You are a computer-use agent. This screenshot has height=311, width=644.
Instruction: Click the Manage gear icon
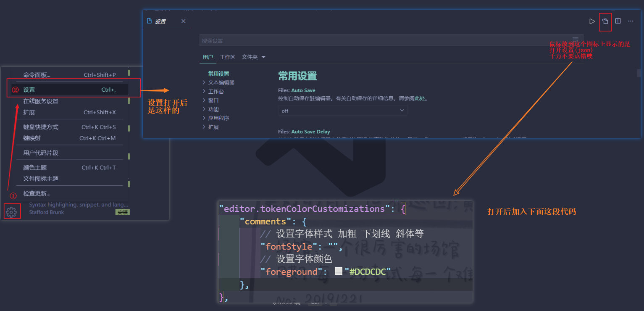[x=11, y=212]
